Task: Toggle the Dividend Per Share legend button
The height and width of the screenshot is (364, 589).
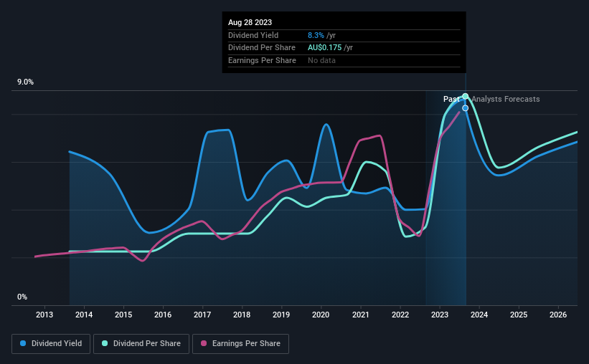Action: coord(141,344)
